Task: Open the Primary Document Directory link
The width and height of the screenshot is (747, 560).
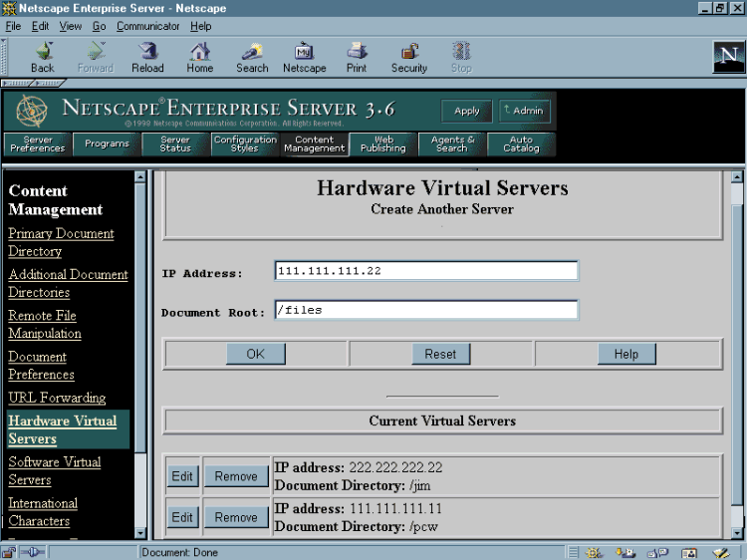Action: point(61,242)
